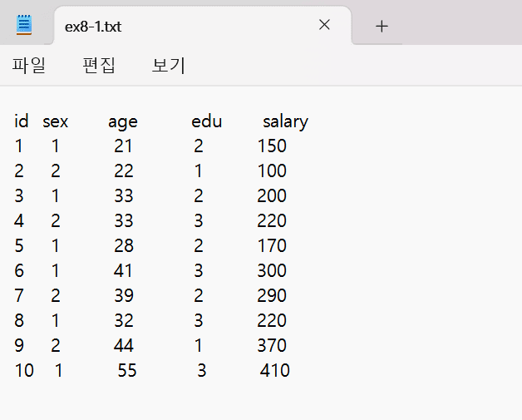The image size is (522, 420).
Task: Click the 'age' column header text
Action: [122, 121]
